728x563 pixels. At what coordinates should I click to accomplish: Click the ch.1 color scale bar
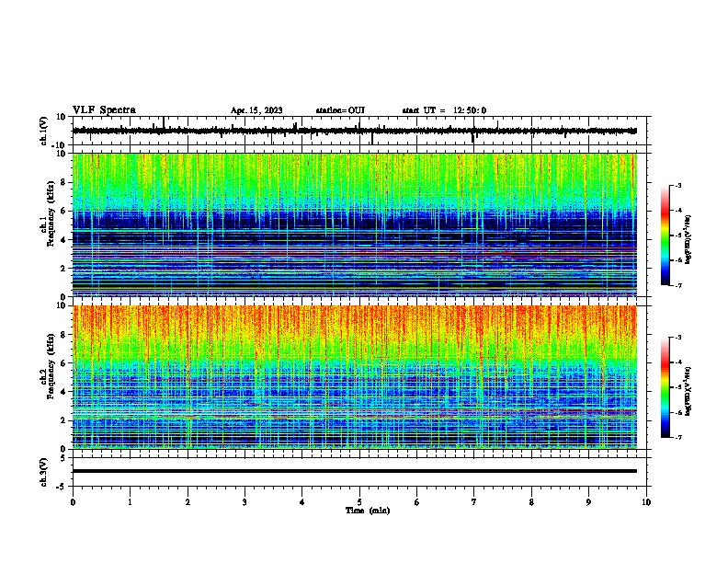665,236
